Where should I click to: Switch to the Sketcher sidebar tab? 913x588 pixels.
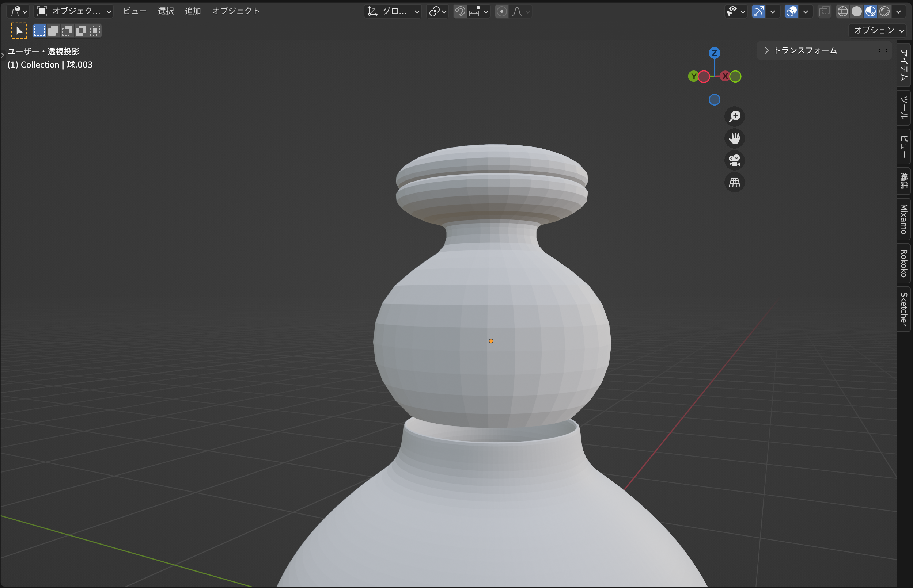click(x=903, y=309)
